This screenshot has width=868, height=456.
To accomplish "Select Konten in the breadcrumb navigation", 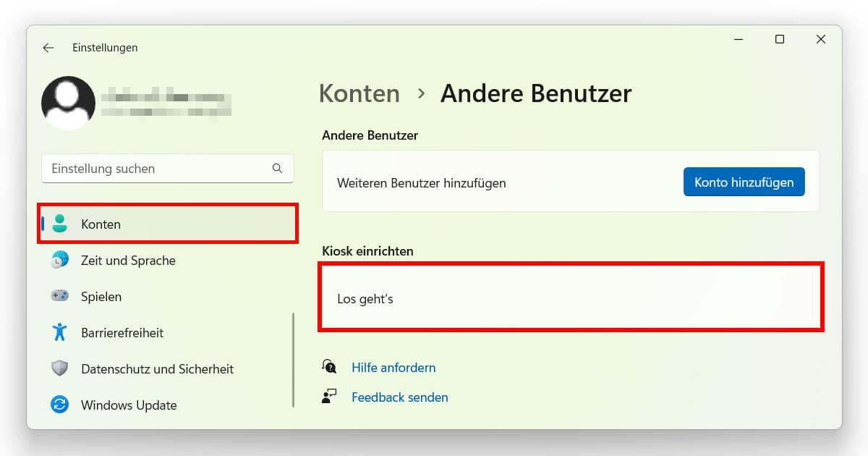I will (x=359, y=93).
